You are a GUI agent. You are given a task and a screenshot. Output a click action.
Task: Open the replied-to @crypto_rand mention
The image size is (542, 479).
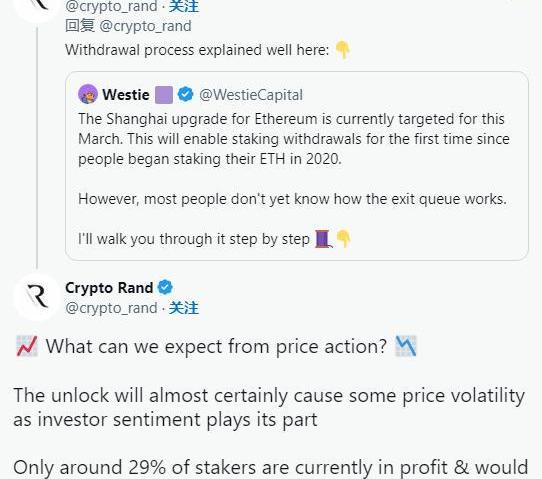tap(145, 26)
